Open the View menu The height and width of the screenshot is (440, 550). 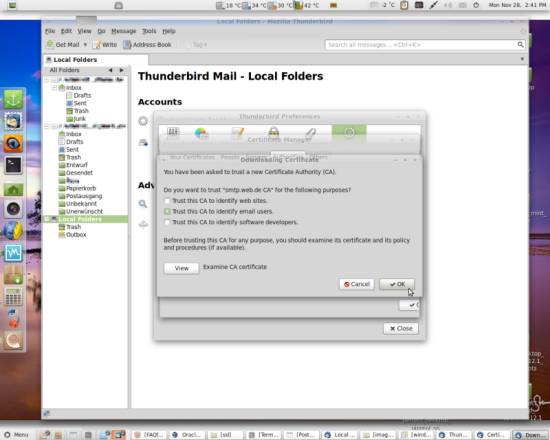pyautogui.click(x=84, y=31)
